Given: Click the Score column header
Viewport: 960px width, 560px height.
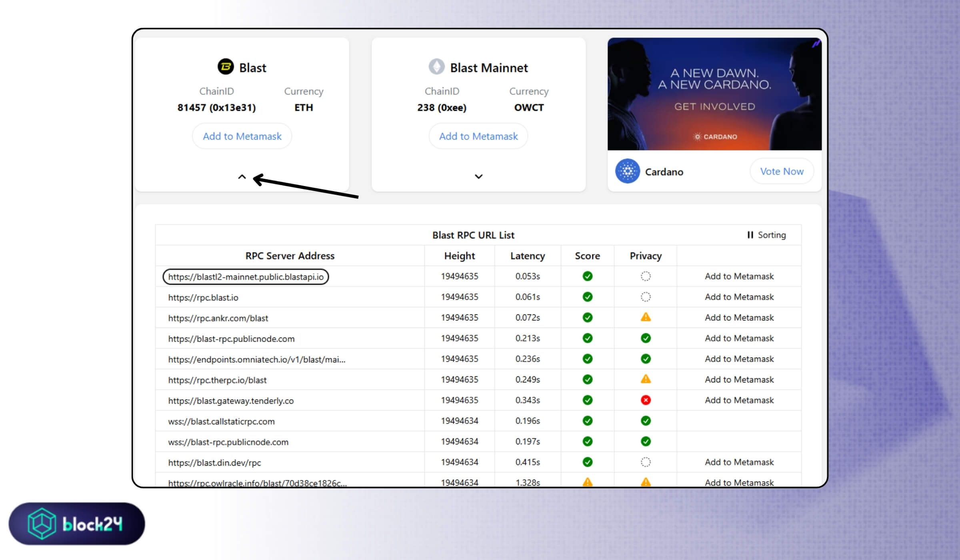Looking at the screenshot, I should [587, 256].
